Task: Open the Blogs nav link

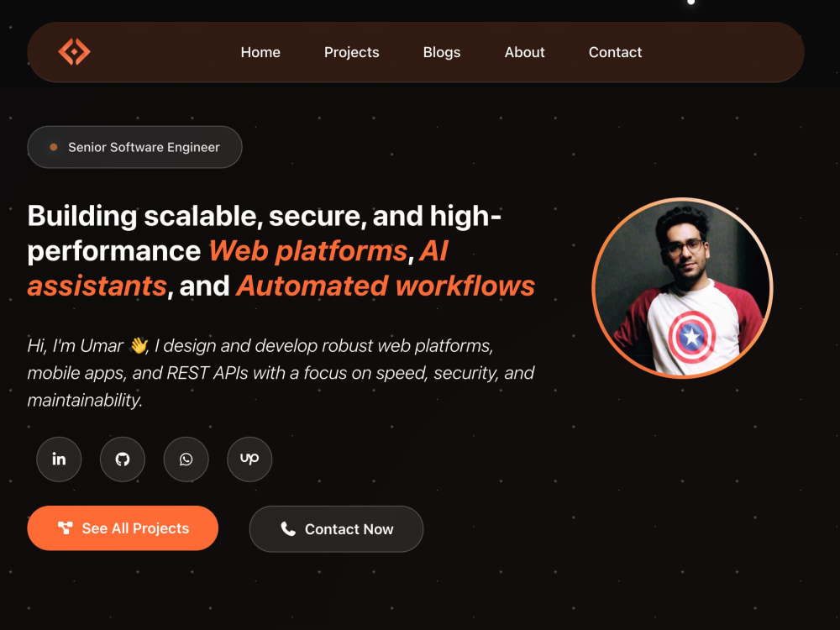Action: (x=442, y=52)
